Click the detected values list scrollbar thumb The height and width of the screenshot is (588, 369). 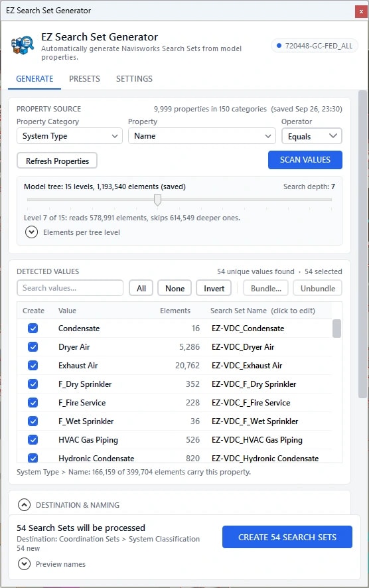coord(336,329)
